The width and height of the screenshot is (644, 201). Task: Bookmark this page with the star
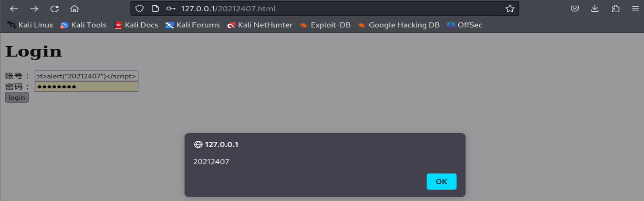coord(510,9)
